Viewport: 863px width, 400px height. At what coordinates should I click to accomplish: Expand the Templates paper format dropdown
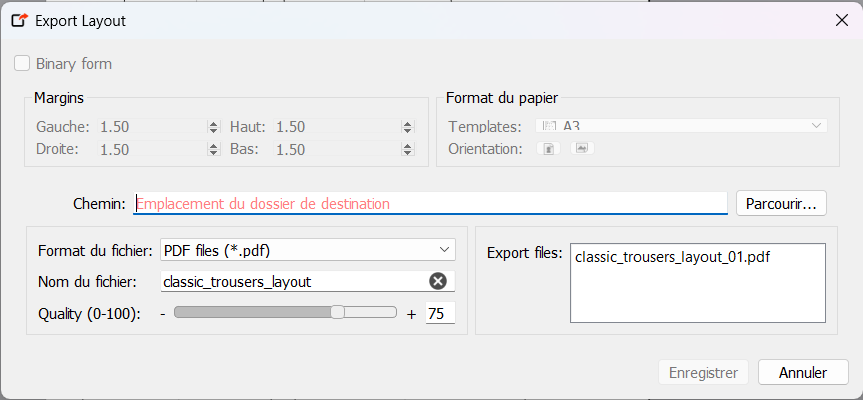click(817, 127)
